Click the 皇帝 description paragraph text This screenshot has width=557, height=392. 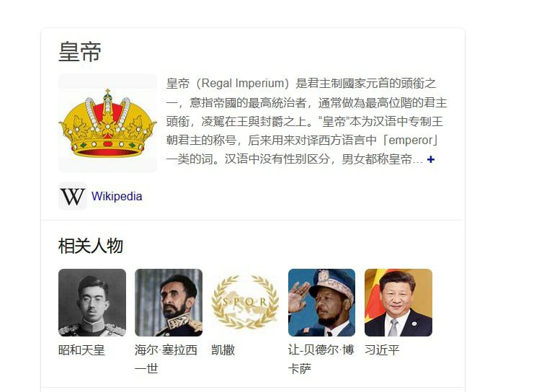pos(306,121)
